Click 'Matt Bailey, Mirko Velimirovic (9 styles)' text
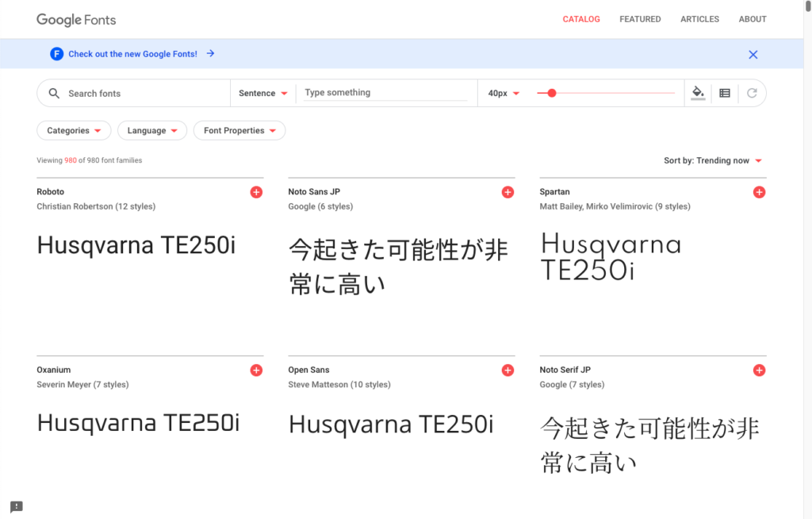This screenshot has height=519, width=812. tap(615, 206)
